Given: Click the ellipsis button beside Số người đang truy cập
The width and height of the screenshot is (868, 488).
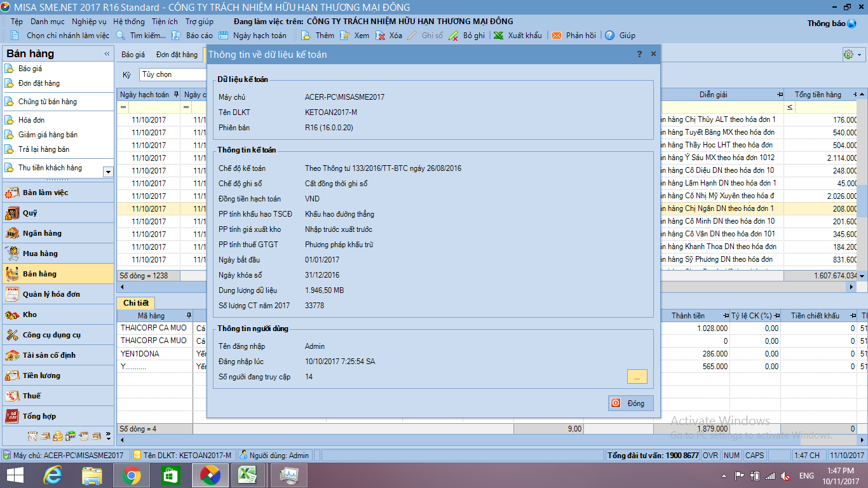Looking at the screenshot, I should click(x=637, y=377).
